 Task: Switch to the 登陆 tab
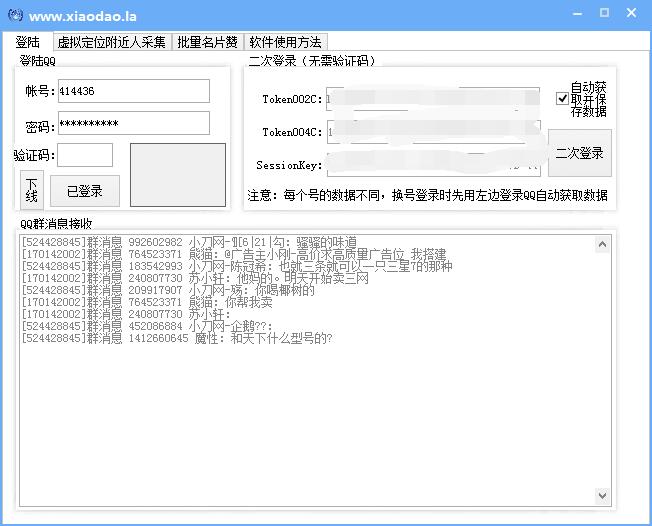pyautogui.click(x=27, y=42)
